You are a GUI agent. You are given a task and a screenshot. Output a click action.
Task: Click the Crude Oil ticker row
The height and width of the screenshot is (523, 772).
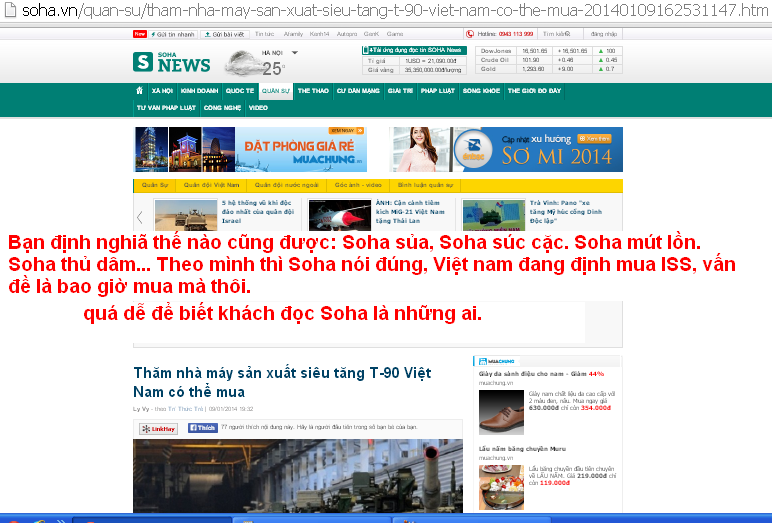click(548, 60)
